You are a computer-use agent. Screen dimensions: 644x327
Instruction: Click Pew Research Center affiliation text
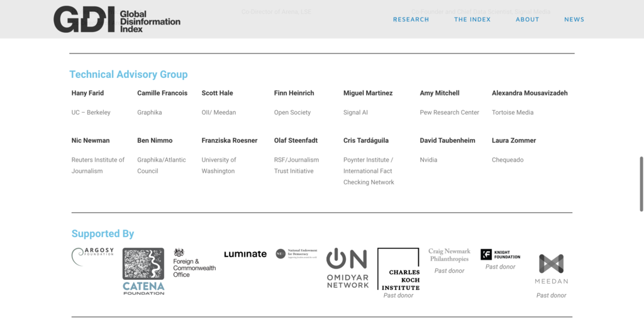pos(449,112)
